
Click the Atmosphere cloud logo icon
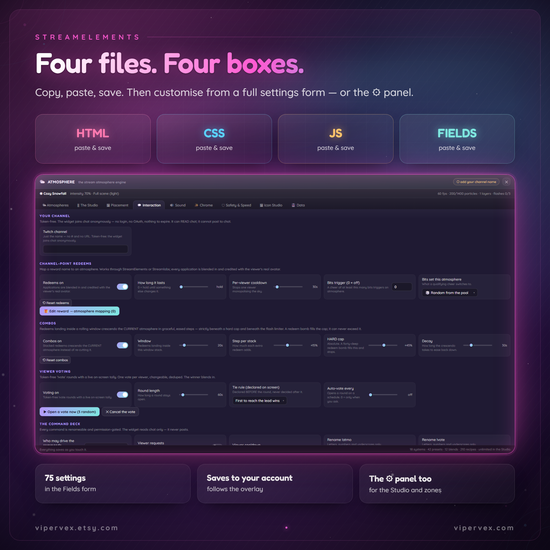(x=42, y=182)
